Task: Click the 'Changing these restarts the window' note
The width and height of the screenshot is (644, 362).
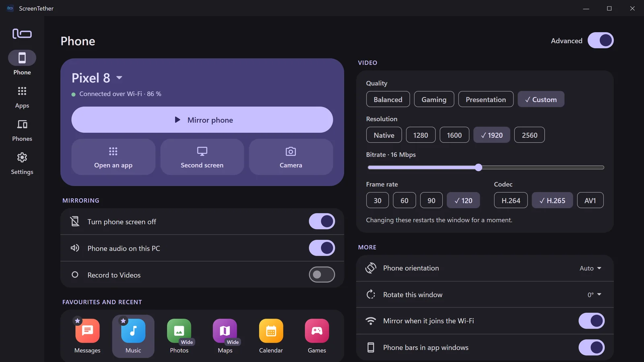Action: [x=439, y=220]
